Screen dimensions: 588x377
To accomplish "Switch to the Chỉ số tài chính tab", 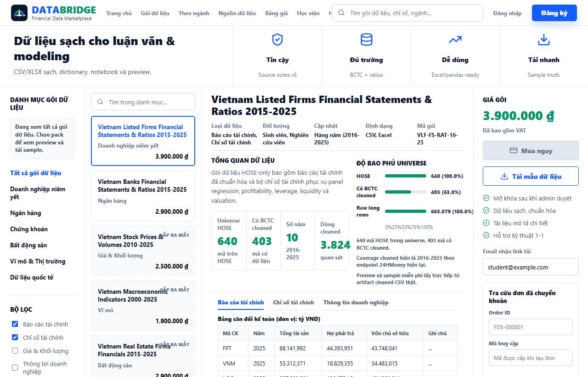I will 294,302.
